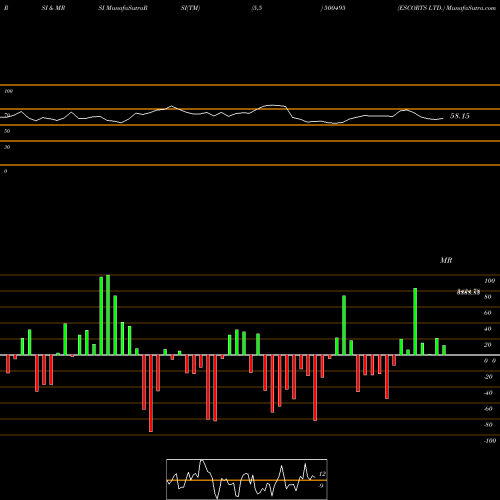
Task: Click the 80 label on the MR axis
Action: 488,297
